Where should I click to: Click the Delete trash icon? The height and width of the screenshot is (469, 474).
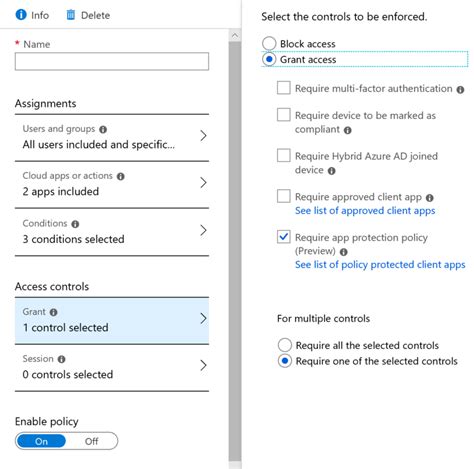[71, 15]
